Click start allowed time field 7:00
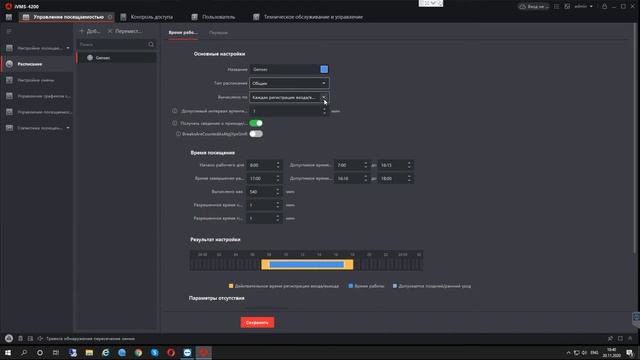The height and width of the screenshot is (360, 640). click(x=351, y=165)
